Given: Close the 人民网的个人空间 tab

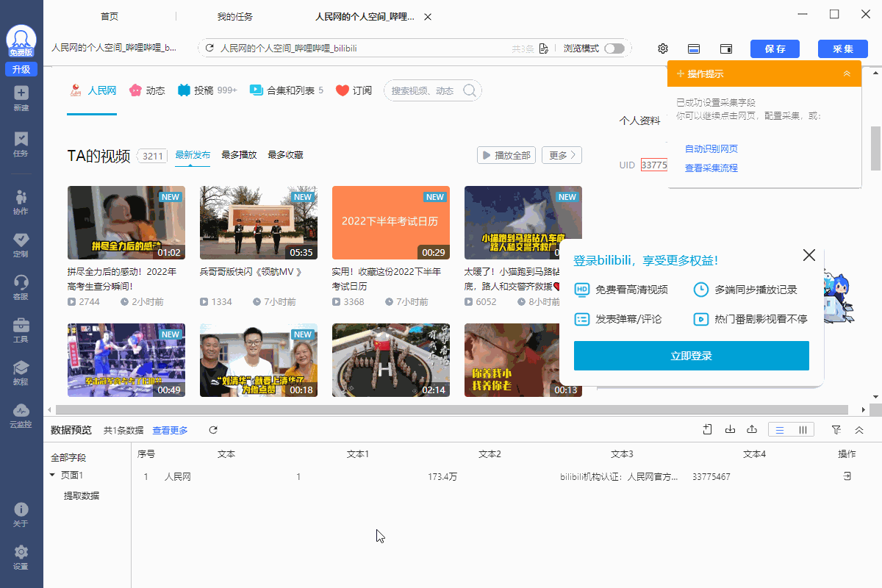Looking at the screenshot, I should pos(428,16).
